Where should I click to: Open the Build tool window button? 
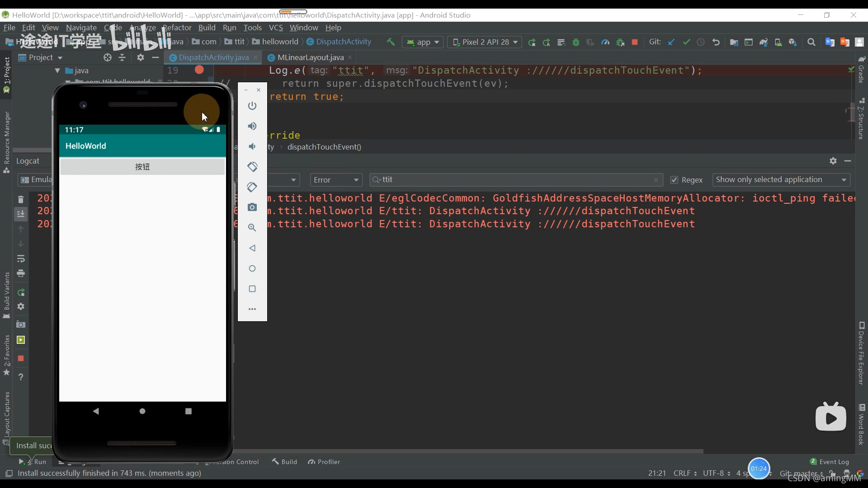coord(284,462)
